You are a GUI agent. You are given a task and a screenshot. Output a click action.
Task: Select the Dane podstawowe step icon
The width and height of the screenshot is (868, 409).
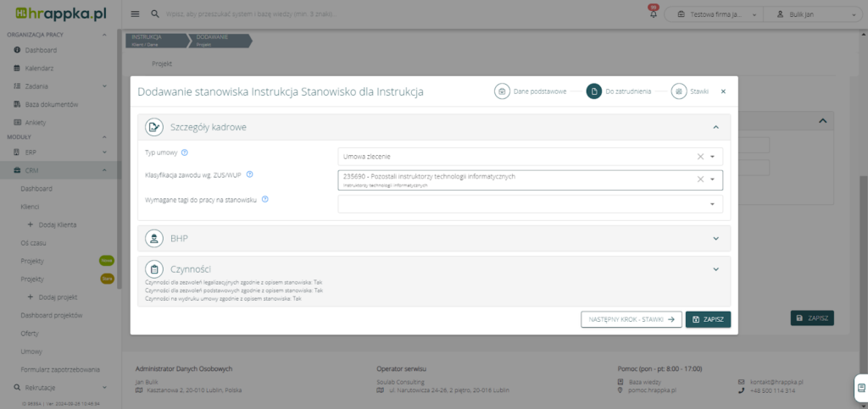(502, 91)
